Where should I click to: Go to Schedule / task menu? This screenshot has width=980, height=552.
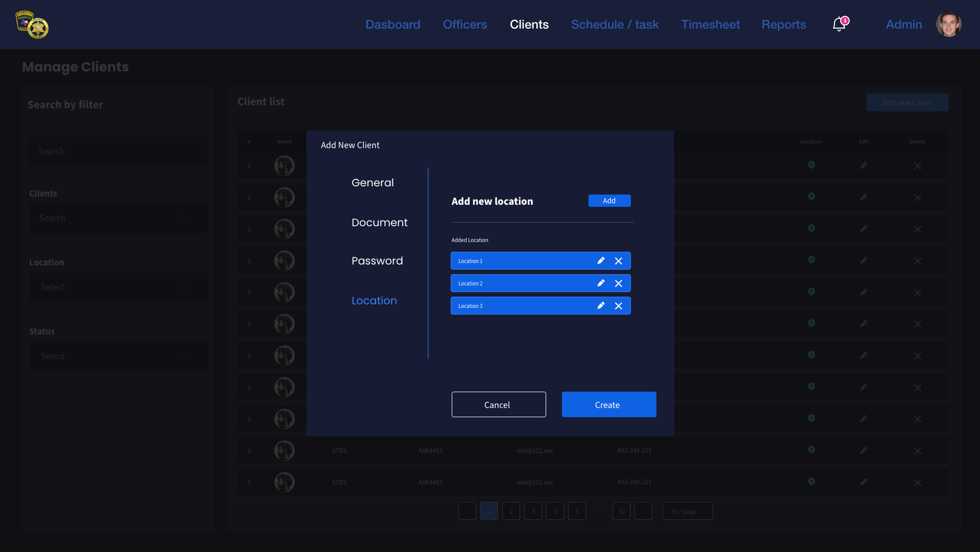click(x=615, y=25)
